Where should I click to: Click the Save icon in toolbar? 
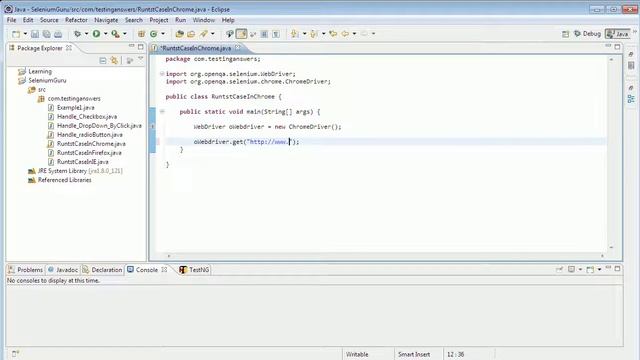point(35,34)
